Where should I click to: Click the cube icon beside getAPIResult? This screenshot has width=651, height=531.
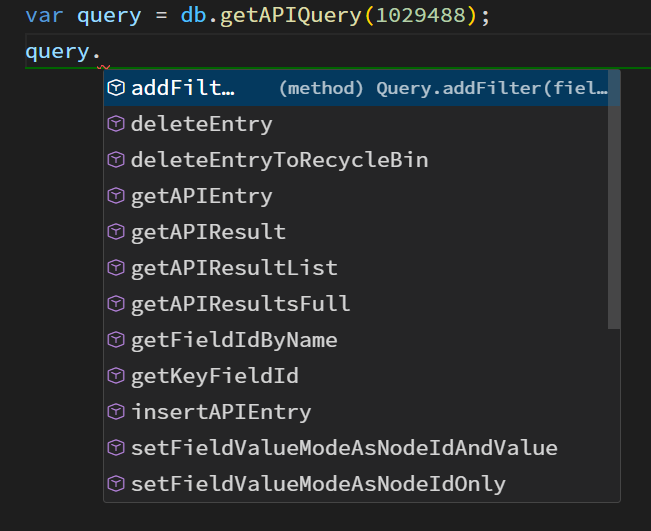point(116,232)
